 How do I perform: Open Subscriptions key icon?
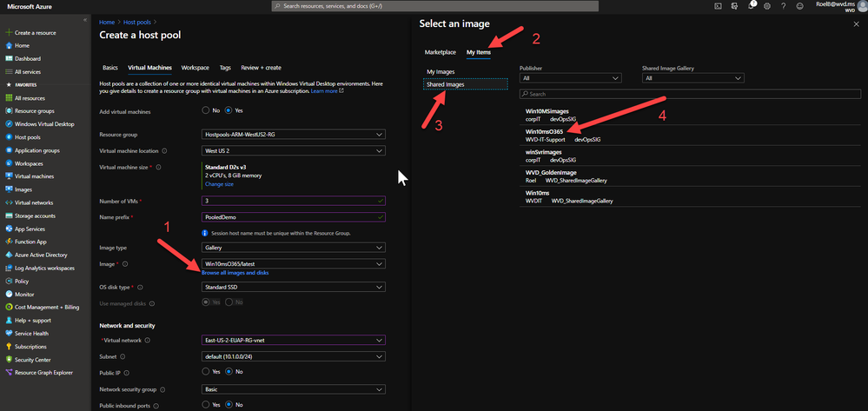pyautogui.click(x=9, y=347)
